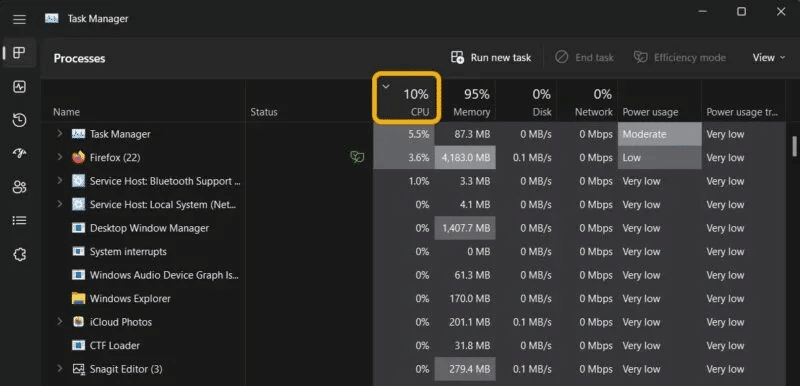Image resolution: width=800 pixels, height=386 pixels.
Task: Click iCloud Photos 201.1 MB memory cell
Action: 465,322
